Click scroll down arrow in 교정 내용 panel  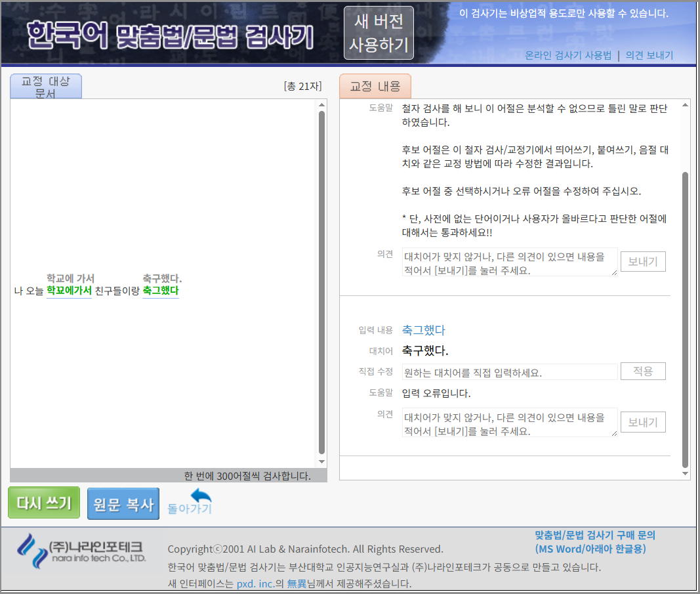[x=685, y=474]
